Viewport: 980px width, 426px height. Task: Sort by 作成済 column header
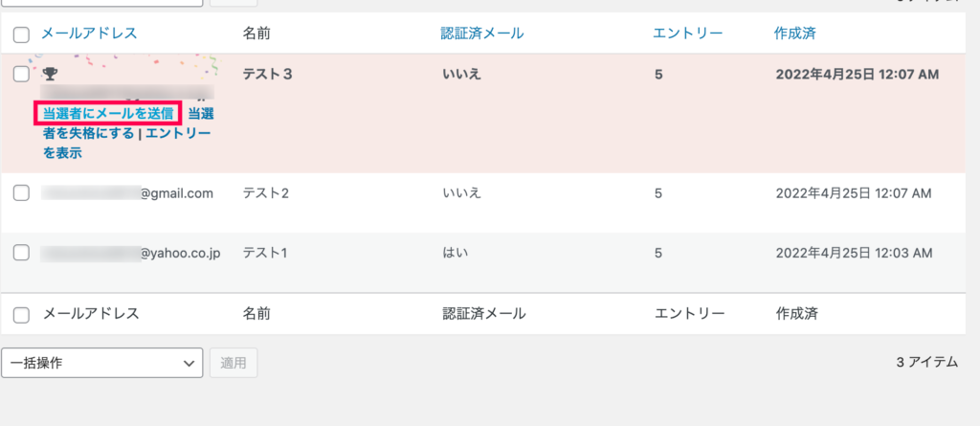794,34
